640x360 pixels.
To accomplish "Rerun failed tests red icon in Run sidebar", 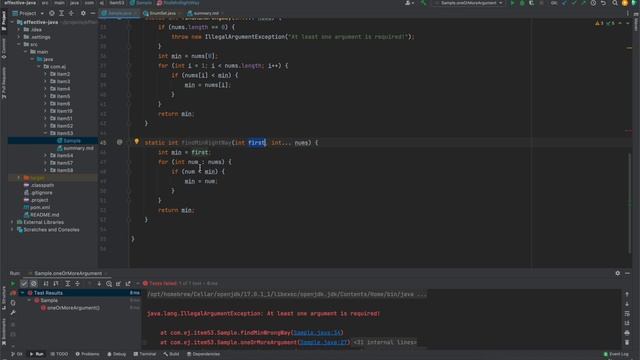I will (13, 293).
